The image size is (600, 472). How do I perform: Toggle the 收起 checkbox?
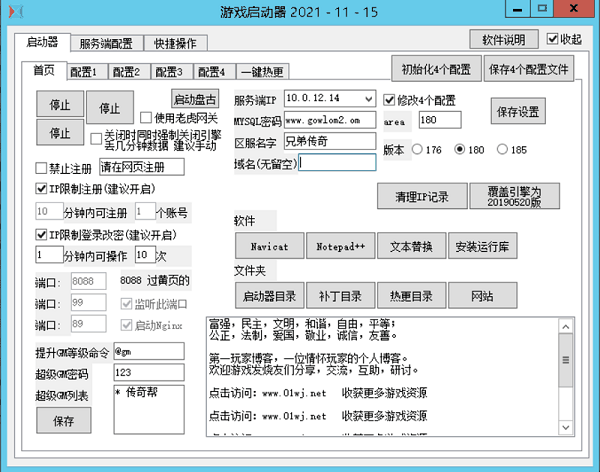554,40
